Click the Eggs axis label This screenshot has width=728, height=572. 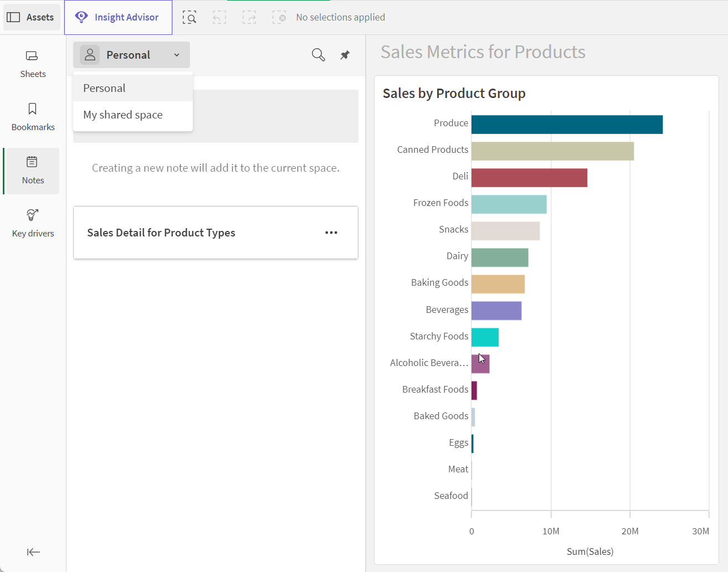(459, 442)
